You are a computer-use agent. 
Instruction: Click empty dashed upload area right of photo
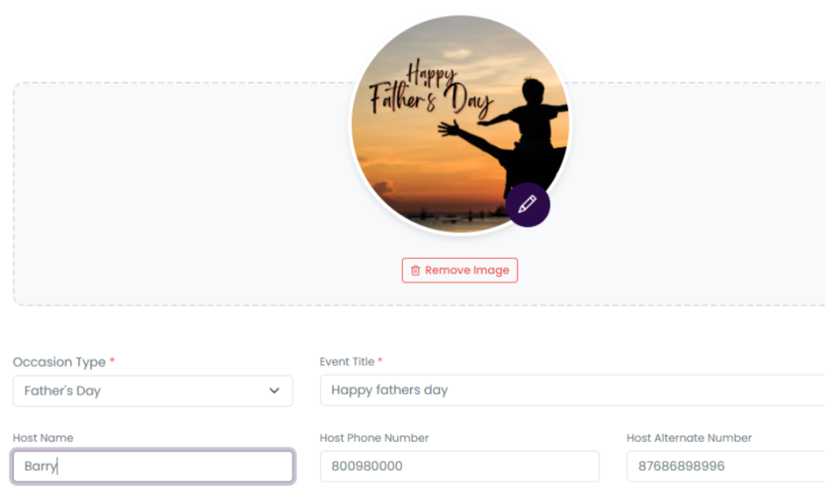(x=701, y=193)
